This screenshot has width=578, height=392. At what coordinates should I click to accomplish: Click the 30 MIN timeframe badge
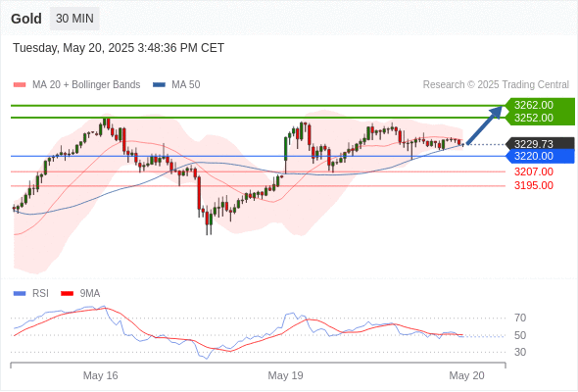tap(74, 19)
